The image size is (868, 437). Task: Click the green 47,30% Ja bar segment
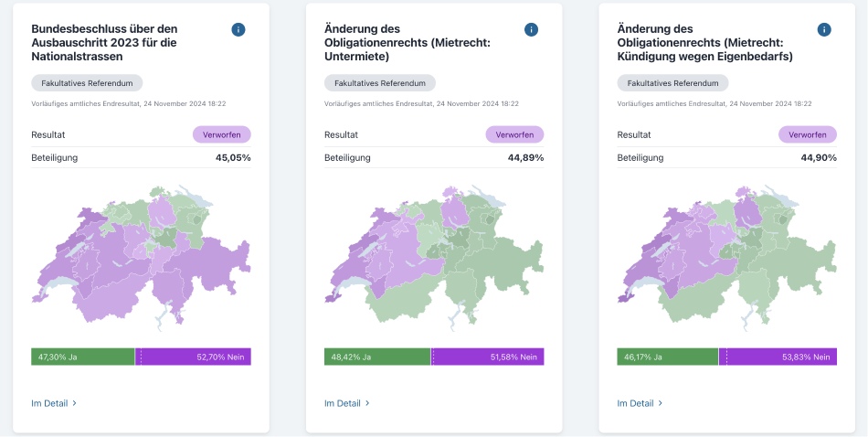coord(82,357)
